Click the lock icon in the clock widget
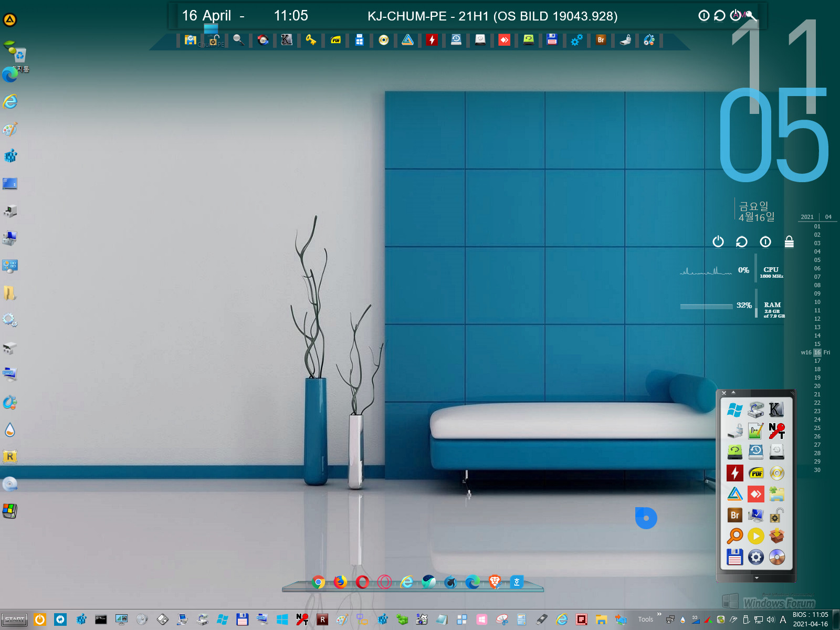This screenshot has height=630, width=840. point(789,241)
